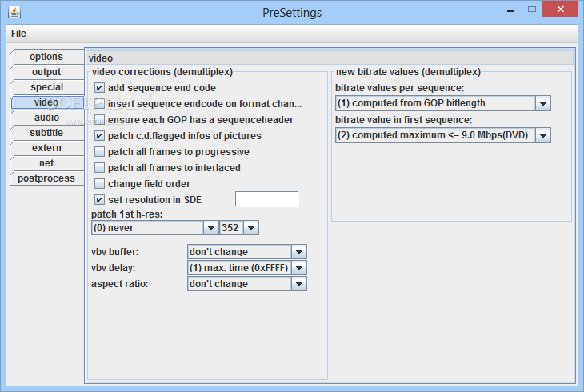Minimize the PreSettings window
Screen dimensions: 584x392
(x=510, y=11)
